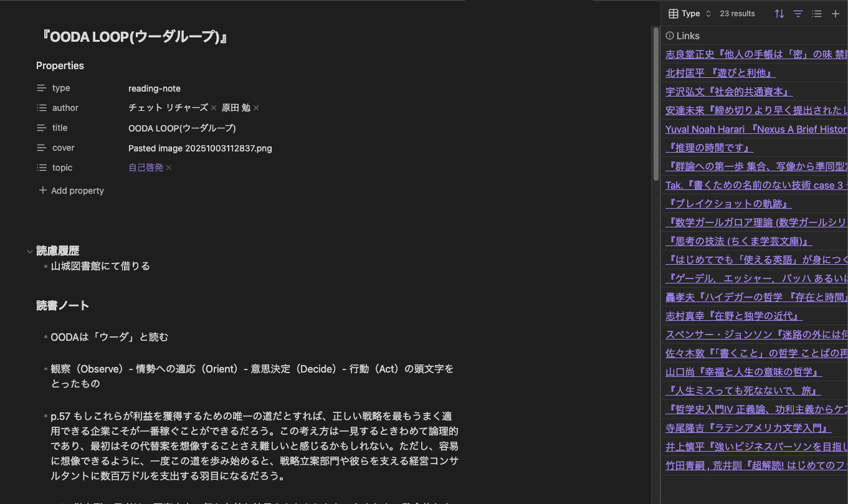The width and height of the screenshot is (848, 504).
Task: Open link 志村真幸『在野と独学の近代』
Action: [x=734, y=316]
